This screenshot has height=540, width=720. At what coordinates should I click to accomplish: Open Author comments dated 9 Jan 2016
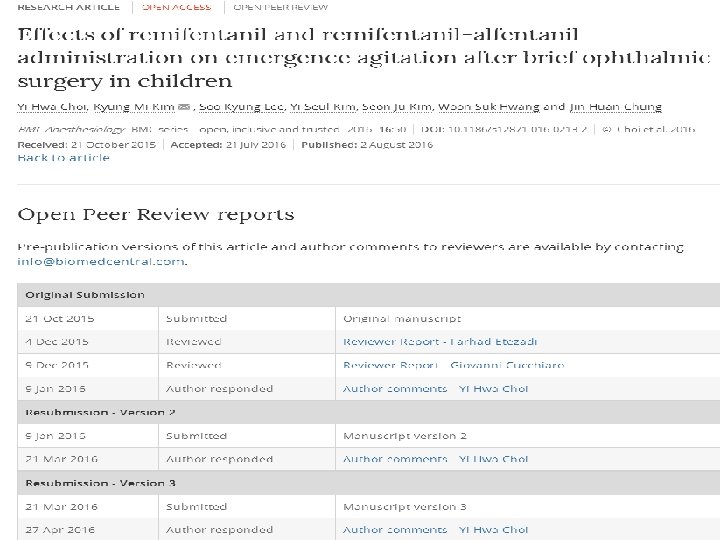(x=435, y=388)
